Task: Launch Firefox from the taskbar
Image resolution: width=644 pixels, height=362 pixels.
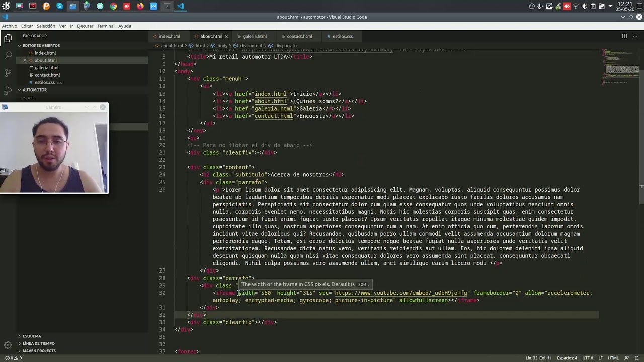Action: coord(140,6)
